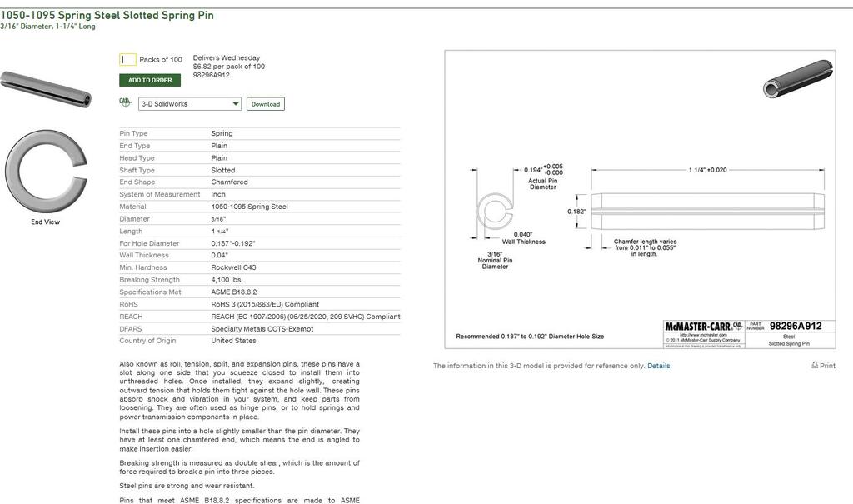Screen dimensions: 853x504
Task: Click the 'For Hole Diameter' label
Action: [149, 243]
